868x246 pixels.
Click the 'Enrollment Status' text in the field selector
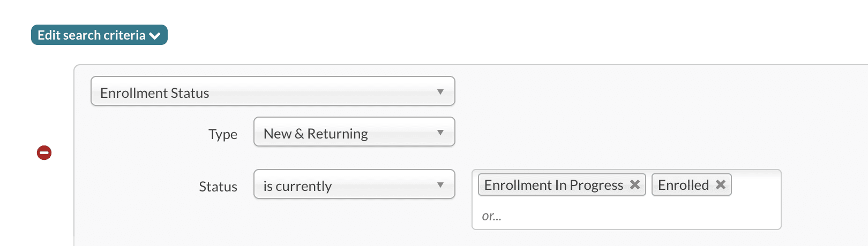click(155, 93)
